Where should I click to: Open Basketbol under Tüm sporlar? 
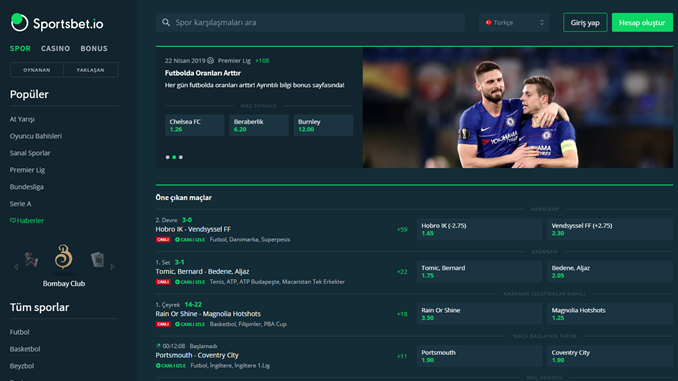[25, 349]
